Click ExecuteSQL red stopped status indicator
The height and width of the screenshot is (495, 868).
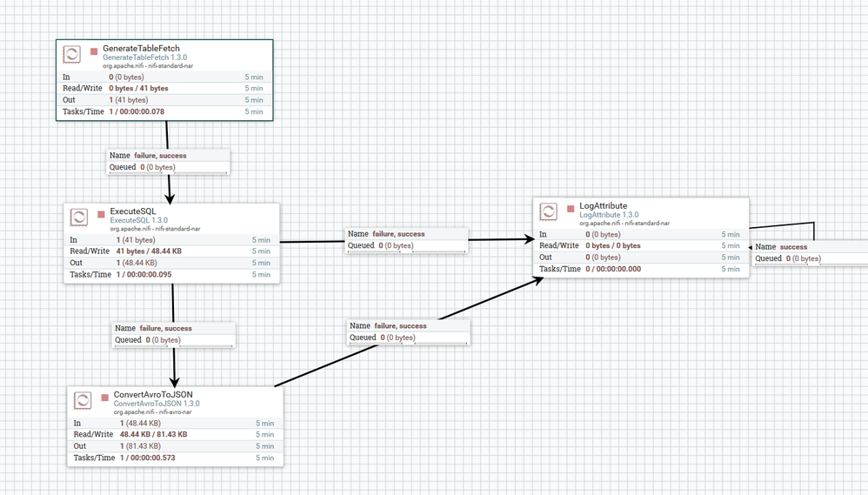[101, 214]
